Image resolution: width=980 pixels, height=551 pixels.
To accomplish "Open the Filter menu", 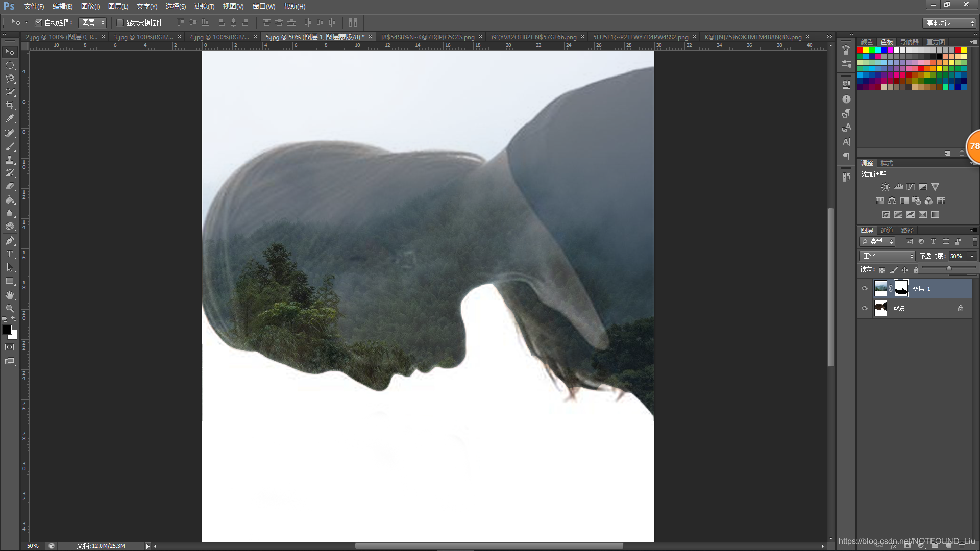I will [x=204, y=6].
